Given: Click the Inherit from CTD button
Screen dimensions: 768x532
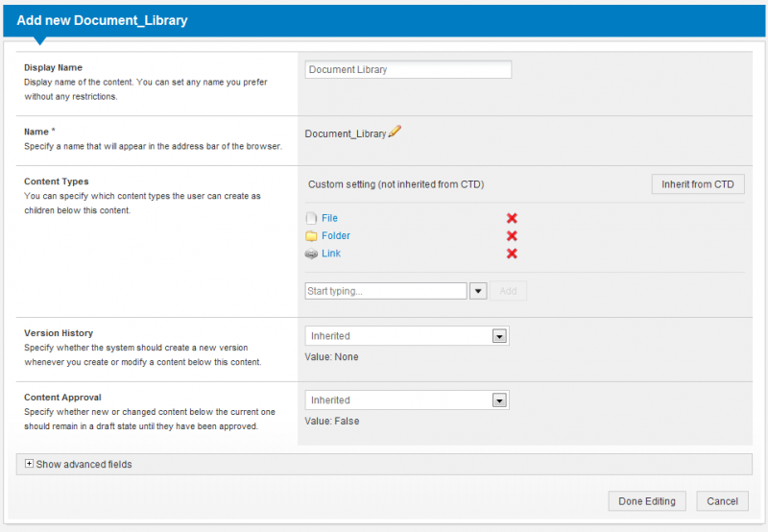Looking at the screenshot, I should (698, 184).
